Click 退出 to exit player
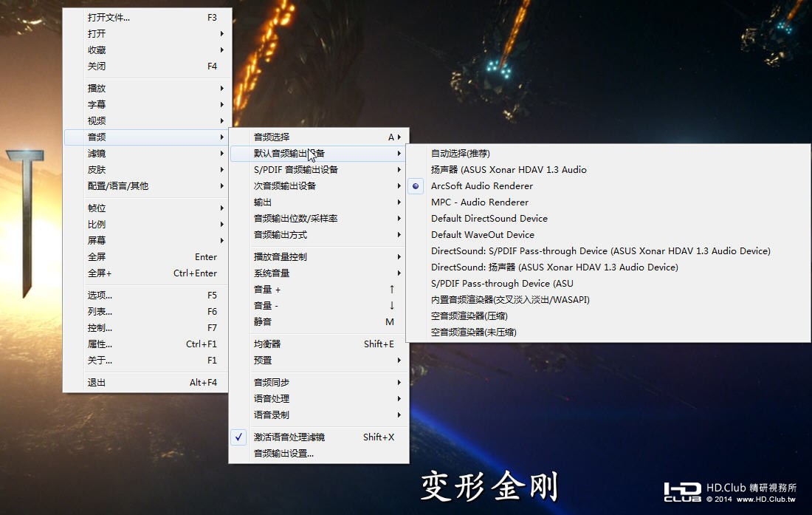Viewport: 812px width, 515px height. point(147,382)
